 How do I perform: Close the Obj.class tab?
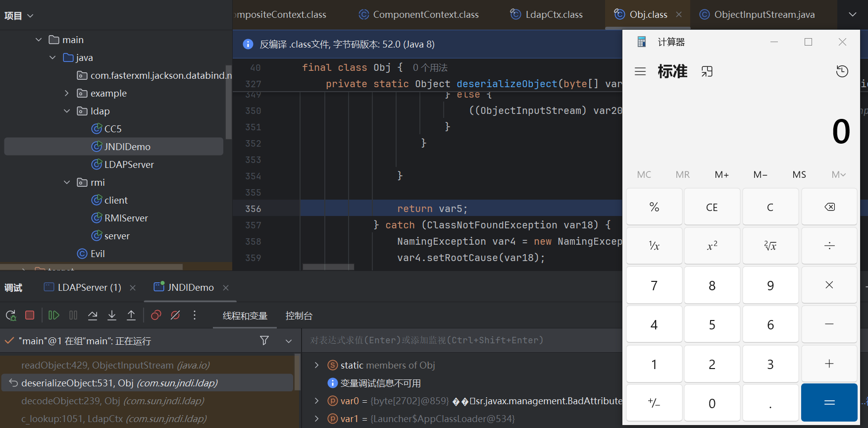679,15
